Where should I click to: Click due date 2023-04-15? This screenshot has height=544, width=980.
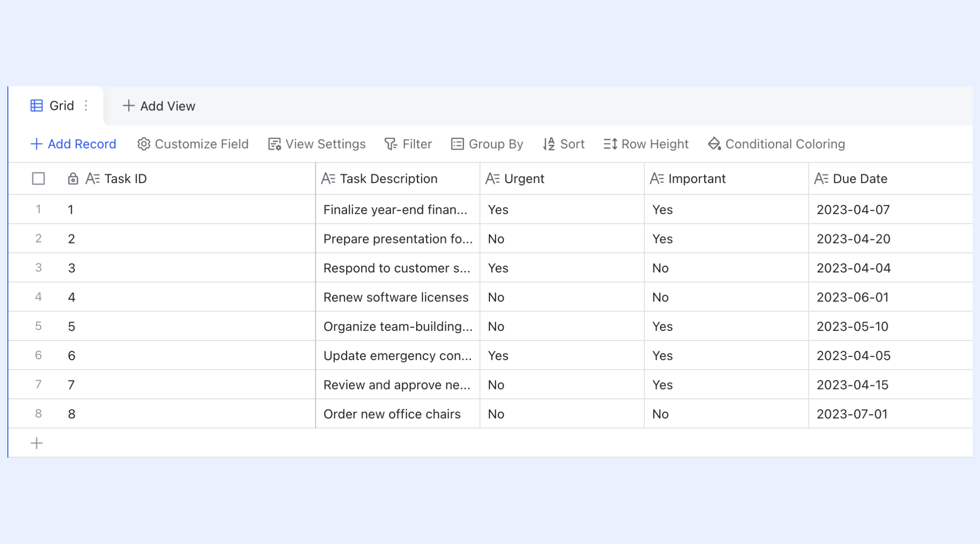coord(891,385)
